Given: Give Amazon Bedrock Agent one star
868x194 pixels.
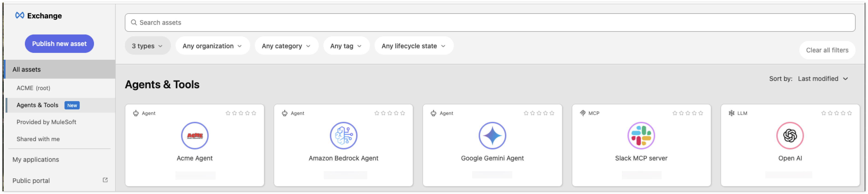Looking at the screenshot, I should click(377, 113).
